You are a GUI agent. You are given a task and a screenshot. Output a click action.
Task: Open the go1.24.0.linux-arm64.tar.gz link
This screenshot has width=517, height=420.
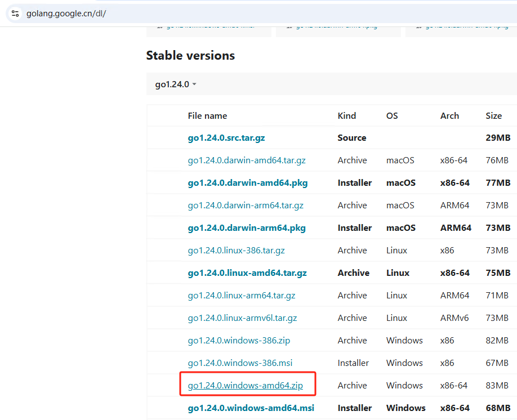coord(242,296)
